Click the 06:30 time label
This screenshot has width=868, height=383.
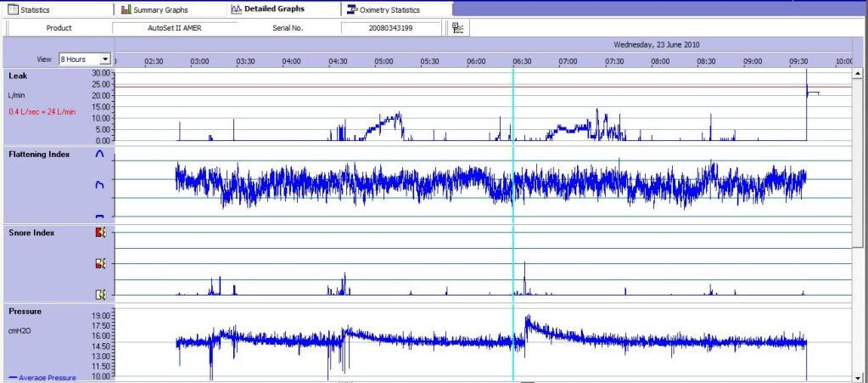pos(522,61)
